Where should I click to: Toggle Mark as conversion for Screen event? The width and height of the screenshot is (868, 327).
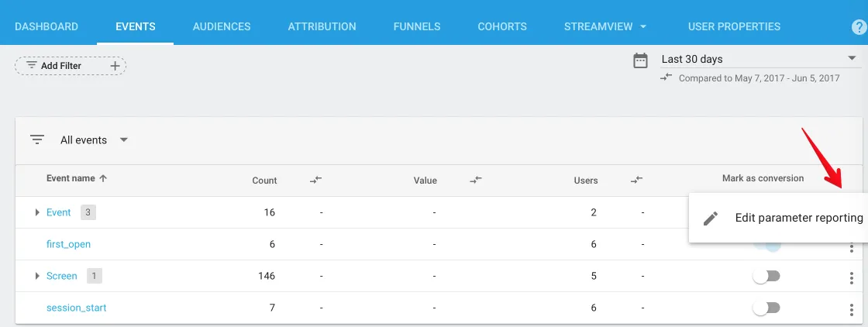(x=766, y=276)
